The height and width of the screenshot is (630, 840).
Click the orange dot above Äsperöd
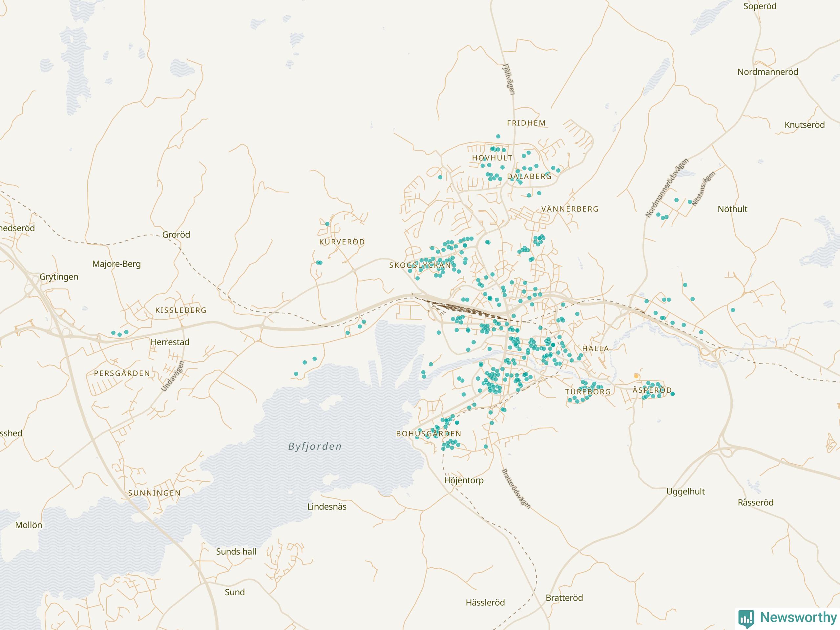click(x=637, y=376)
